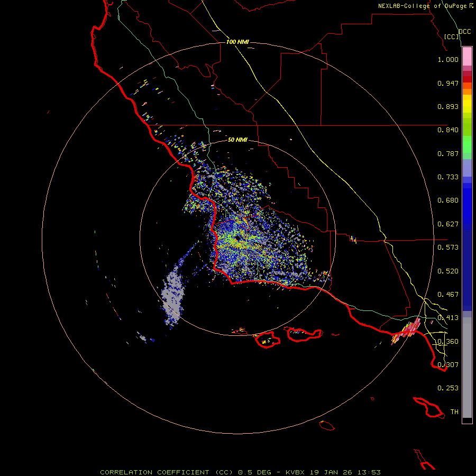The width and height of the screenshot is (476, 476).
Task: Pick the light pink swatch at scale top
Action: [x=467, y=57]
